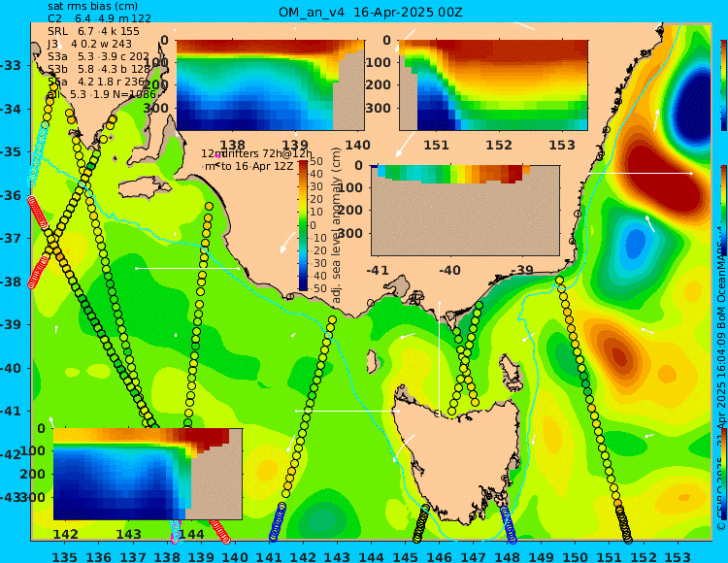Click the white horizontal transect line at -41 latitude

click(347, 411)
